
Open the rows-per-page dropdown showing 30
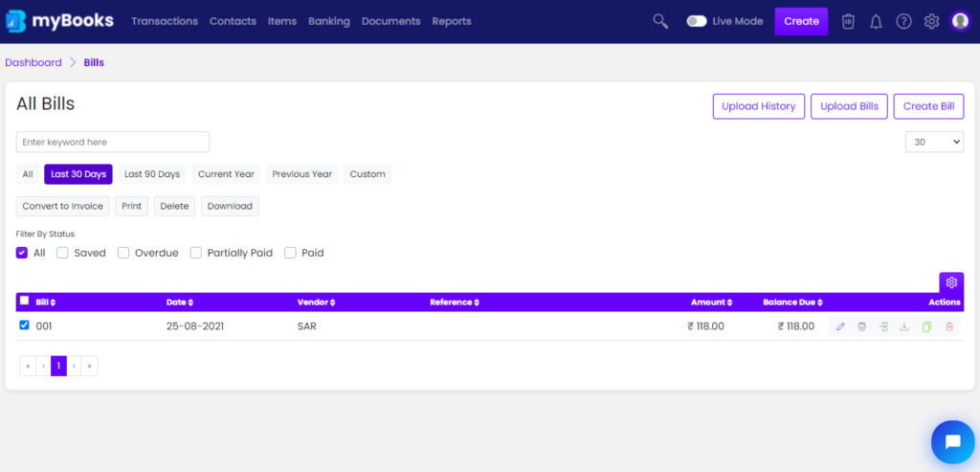tap(934, 142)
